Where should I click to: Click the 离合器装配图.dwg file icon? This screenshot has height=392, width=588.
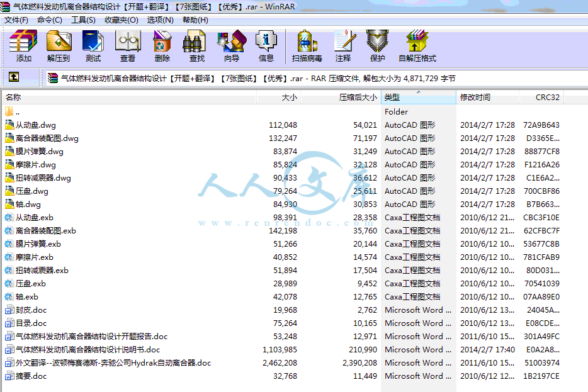pos(9,138)
